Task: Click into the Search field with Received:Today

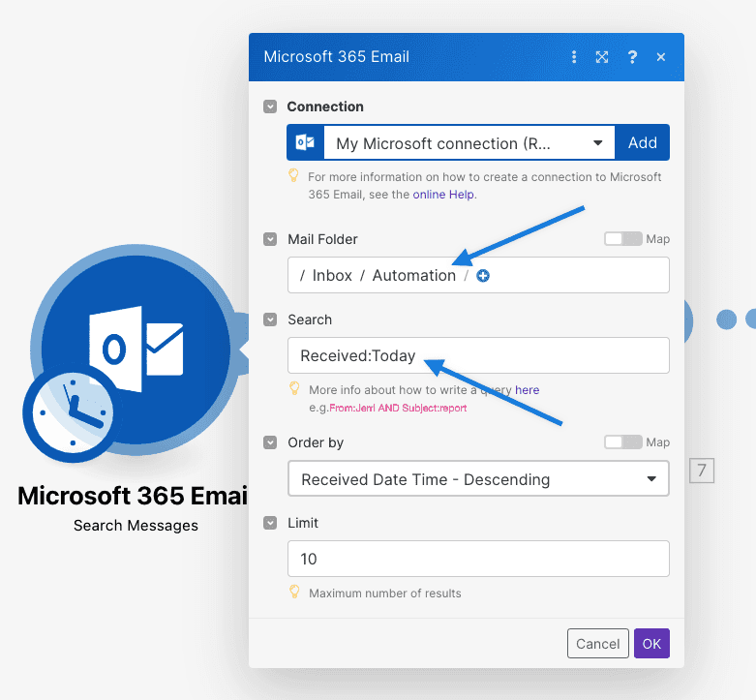Action: point(478,355)
